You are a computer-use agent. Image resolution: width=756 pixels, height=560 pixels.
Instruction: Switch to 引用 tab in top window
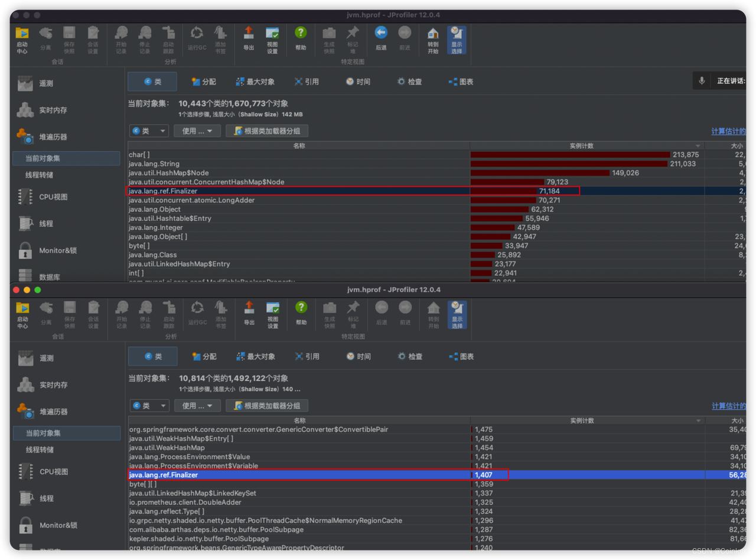click(307, 82)
